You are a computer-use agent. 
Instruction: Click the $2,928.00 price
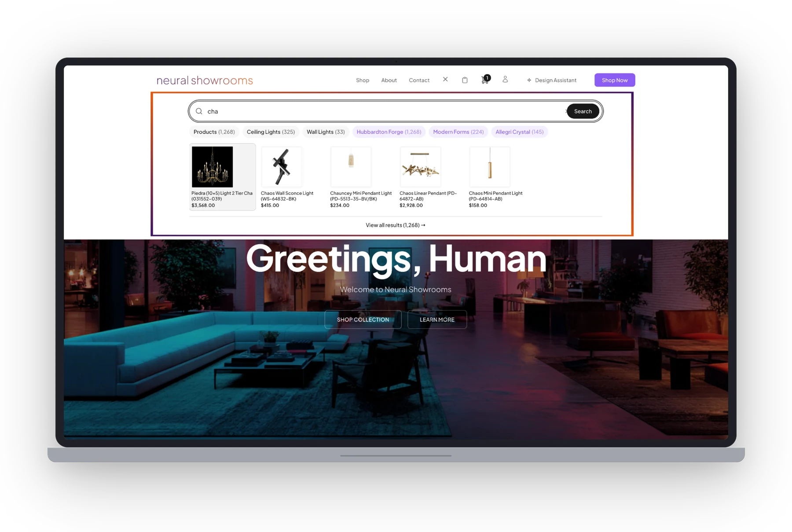pyautogui.click(x=411, y=205)
